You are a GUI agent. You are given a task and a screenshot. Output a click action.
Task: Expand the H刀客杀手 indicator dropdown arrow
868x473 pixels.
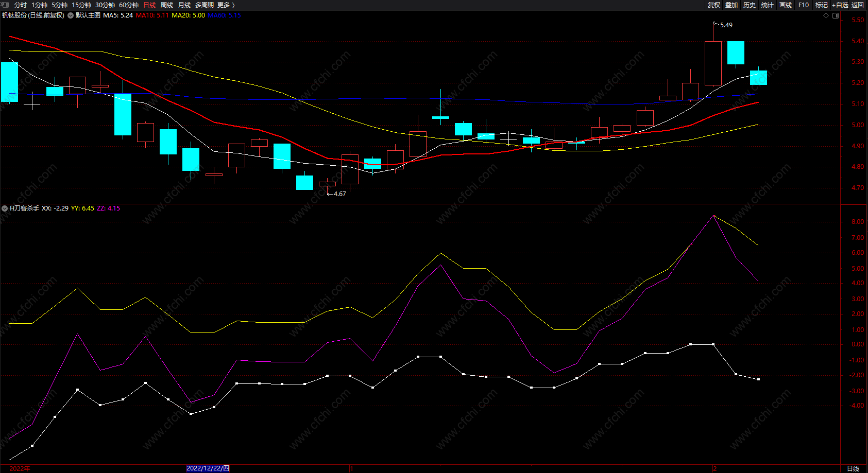tap(5, 208)
